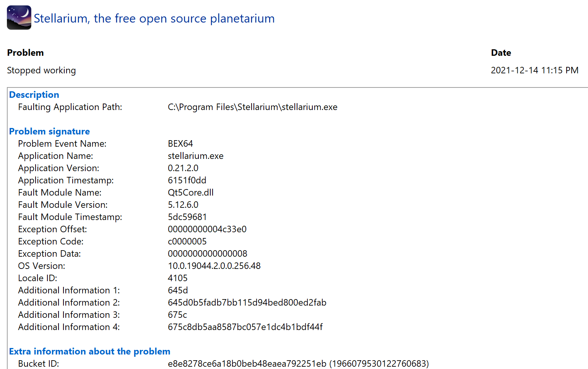Screen dimensions: 588x369
Task: Click the Description section heading
Action: click(34, 95)
